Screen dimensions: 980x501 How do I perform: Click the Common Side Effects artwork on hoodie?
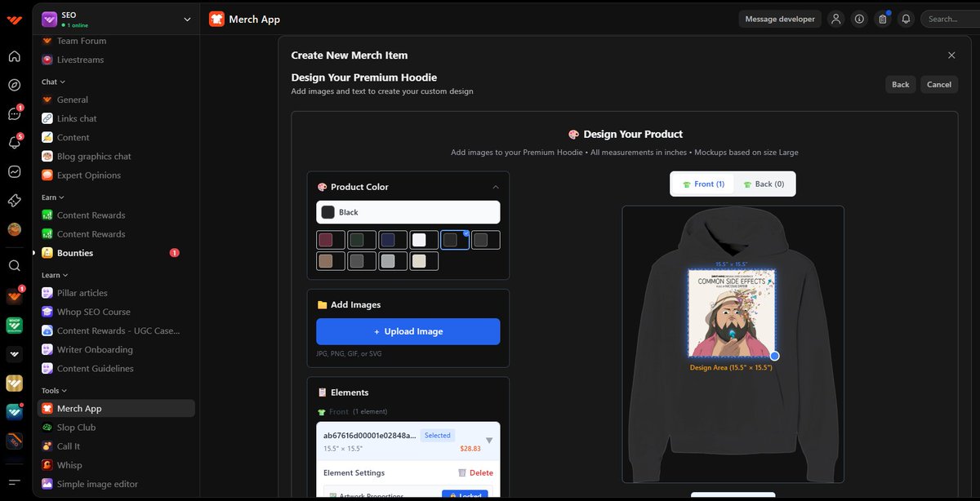732,313
